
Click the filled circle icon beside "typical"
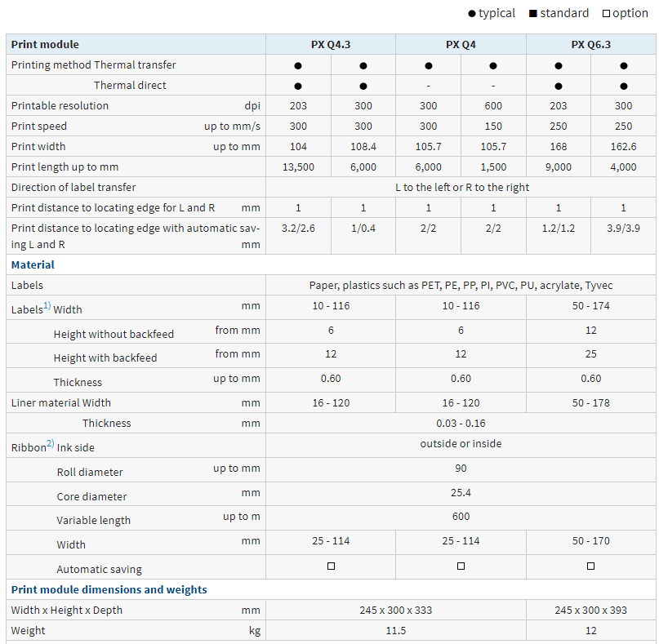tap(472, 14)
